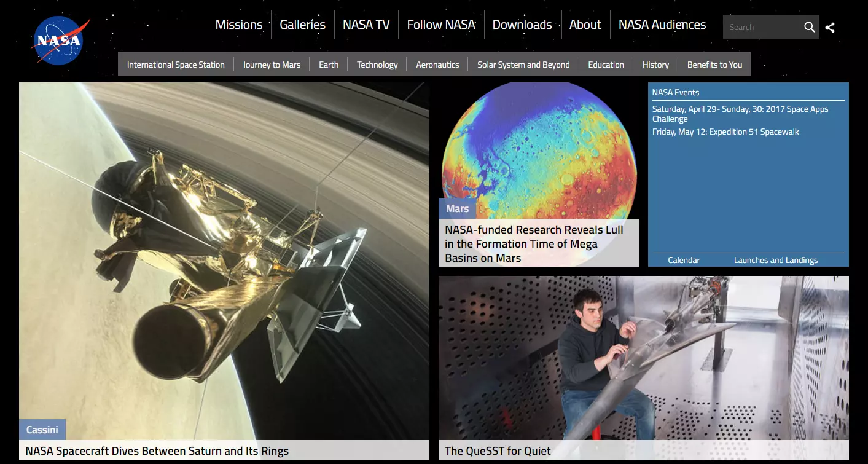Open The QueSST for Quiet headline
The image size is (868, 464).
tap(498, 450)
